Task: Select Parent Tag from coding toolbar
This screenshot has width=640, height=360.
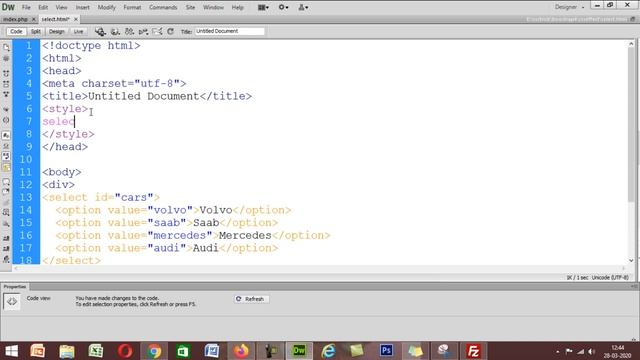Action: click(6, 109)
